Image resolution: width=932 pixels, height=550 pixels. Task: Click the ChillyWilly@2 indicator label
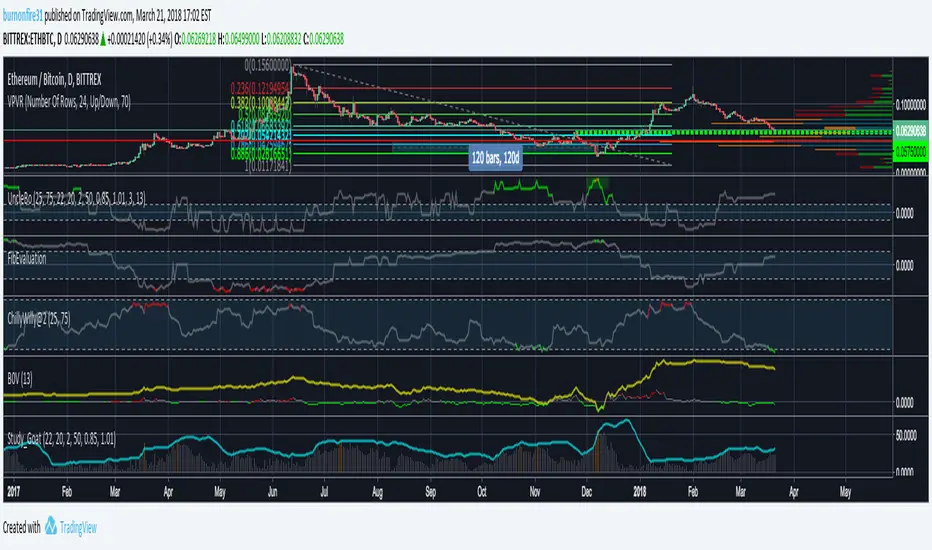(39, 319)
